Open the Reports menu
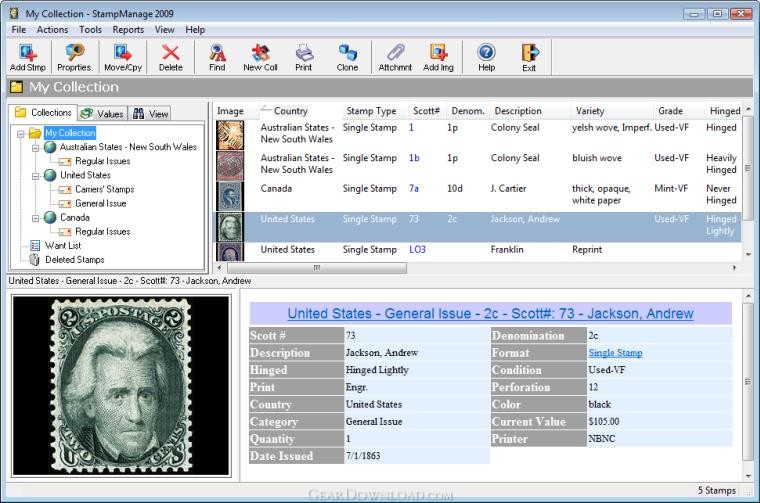 [128, 30]
